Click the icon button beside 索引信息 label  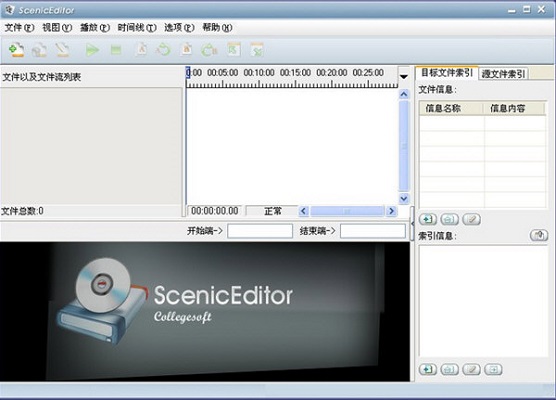click(539, 235)
